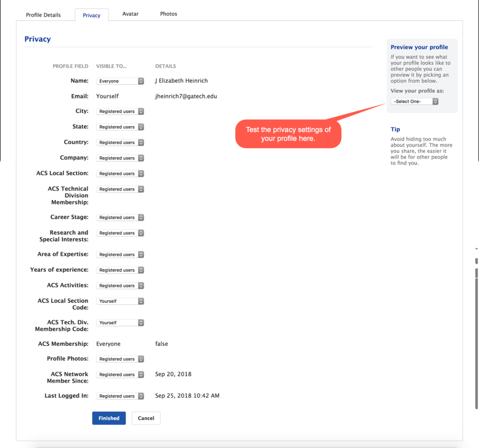
Task: Open the 'View your profile as' dropdown
Action: tap(414, 102)
